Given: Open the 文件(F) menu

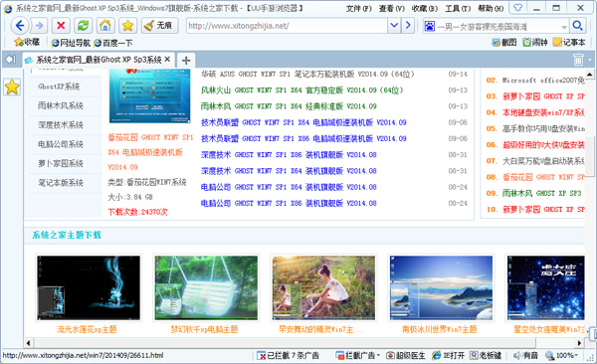Looking at the screenshot, I should pos(358,8).
